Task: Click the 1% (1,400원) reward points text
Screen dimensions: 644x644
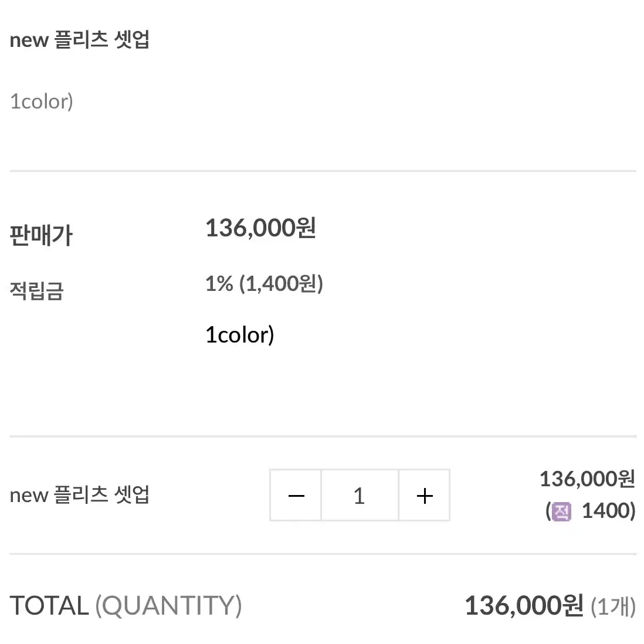Action: [265, 283]
